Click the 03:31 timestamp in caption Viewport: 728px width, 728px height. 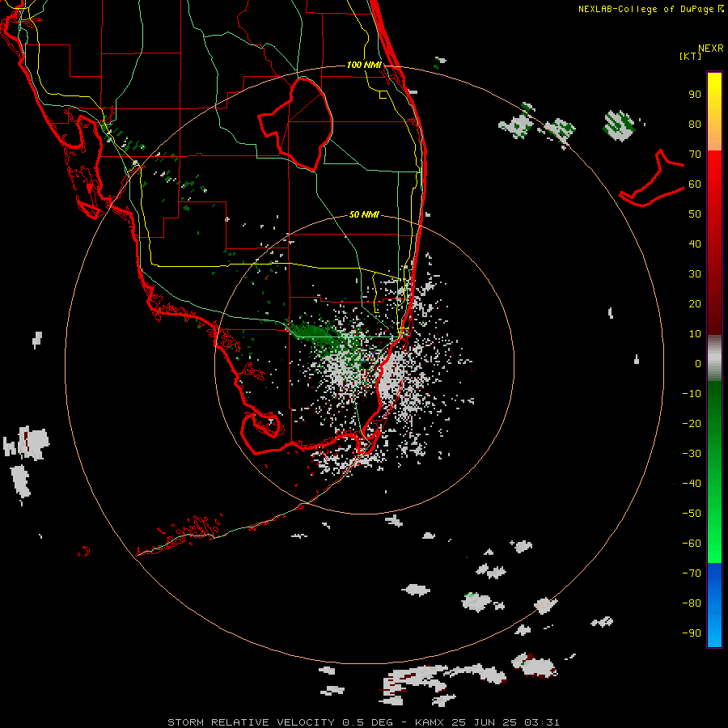coord(542,722)
